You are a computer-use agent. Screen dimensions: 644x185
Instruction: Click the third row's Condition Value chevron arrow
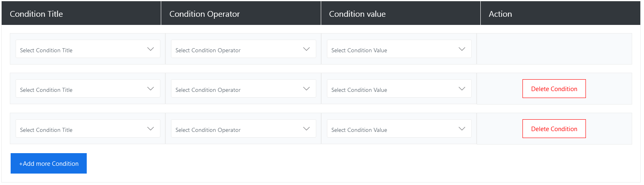coord(462,129)
